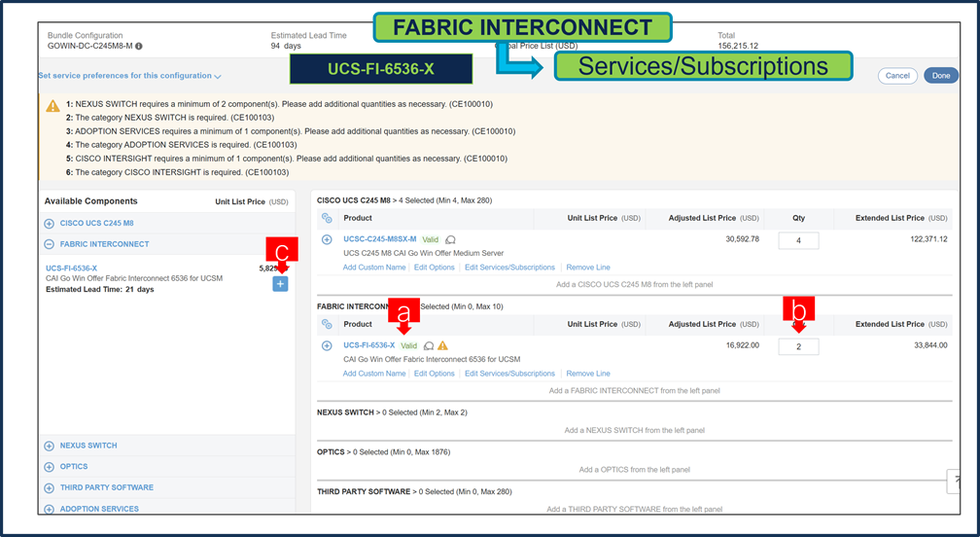980x537 pixels.
Task: Click OPTICS > 0 Selected heading
Action: 383,452
